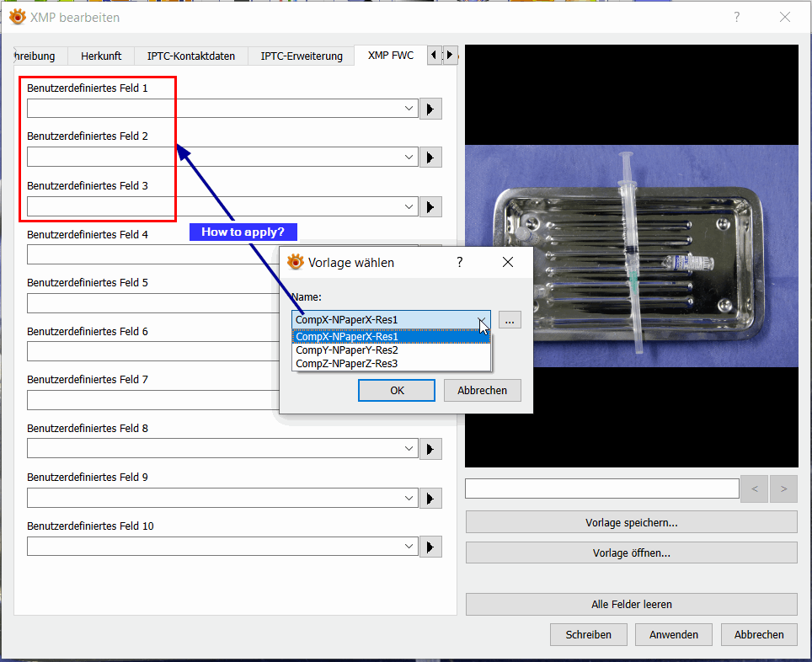Switch to the IPTC-Kontaktdaten tab

coord(191,56)
